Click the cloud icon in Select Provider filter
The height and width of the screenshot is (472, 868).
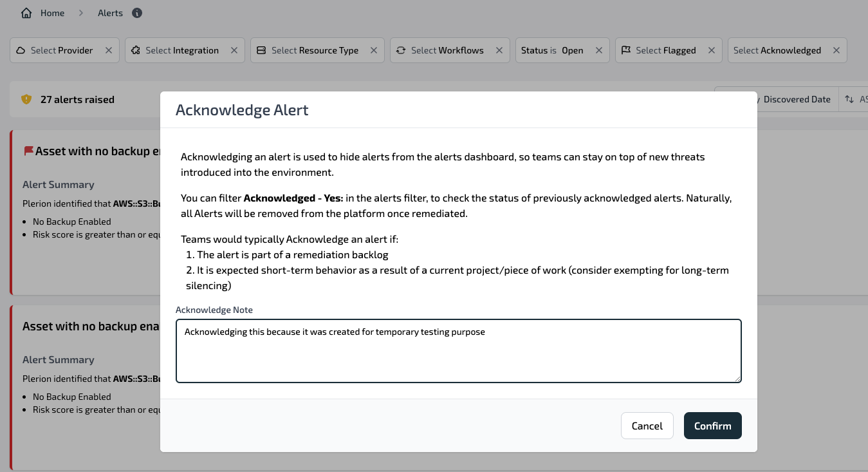(21, 50)
